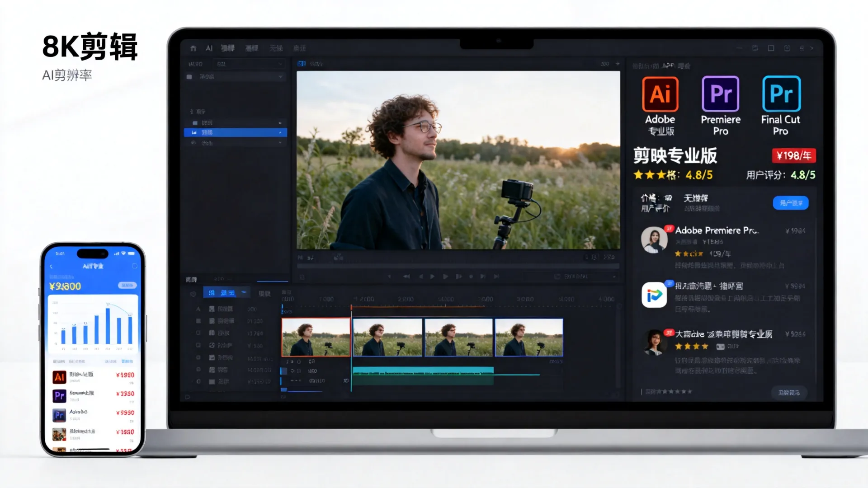Open the Ai app row in the phone list
Viewport: 868px width, 488px height.
[x=94, y=377]
